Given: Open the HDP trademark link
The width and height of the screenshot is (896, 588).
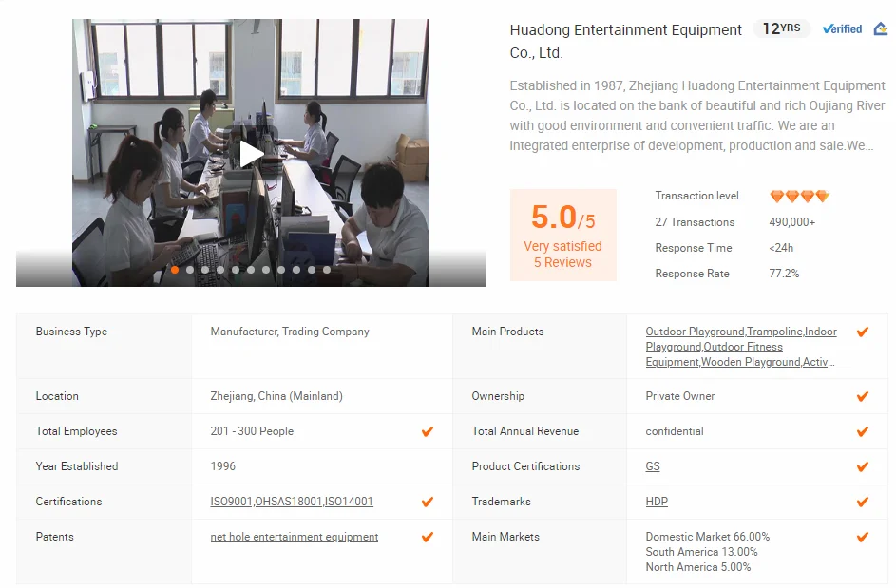Looking at the screenshot, I should 657,502.
